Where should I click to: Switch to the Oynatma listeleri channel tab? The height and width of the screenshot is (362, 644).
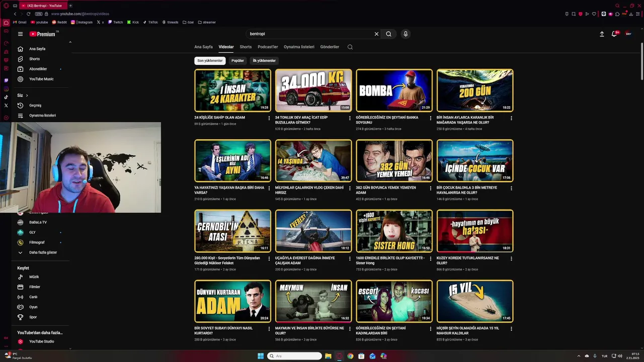(299, 47)
